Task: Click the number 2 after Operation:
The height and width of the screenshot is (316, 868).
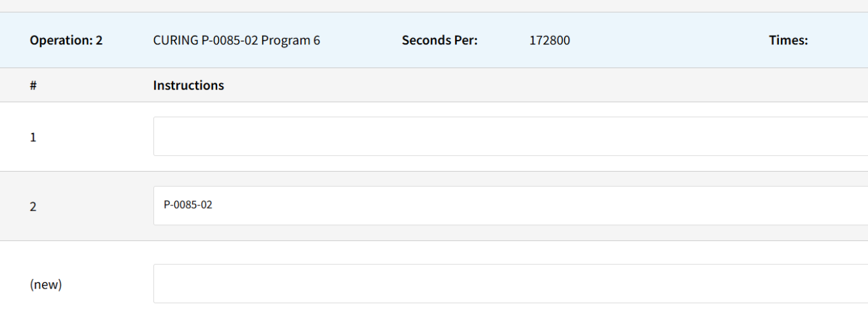Action: (x=99, y=41)
